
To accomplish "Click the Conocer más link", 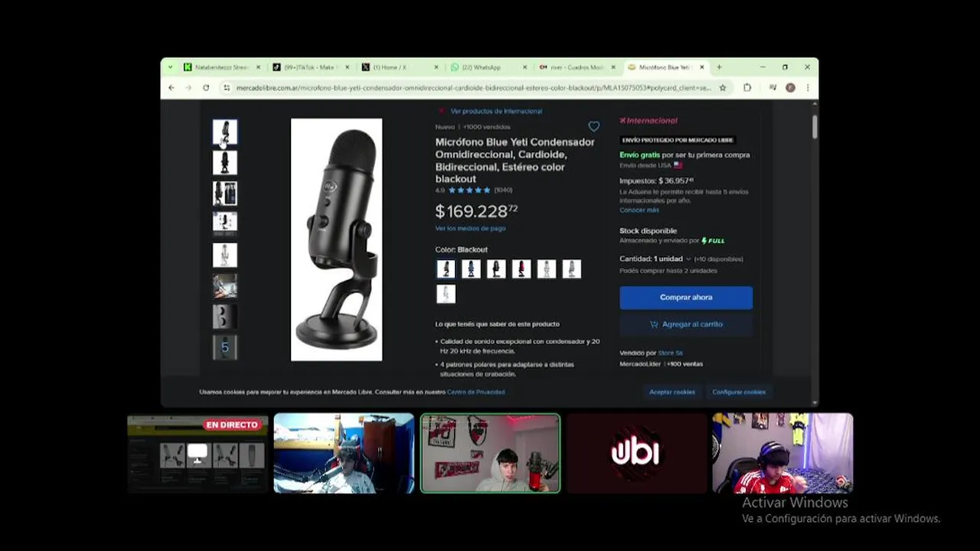I will pos(639,210).
